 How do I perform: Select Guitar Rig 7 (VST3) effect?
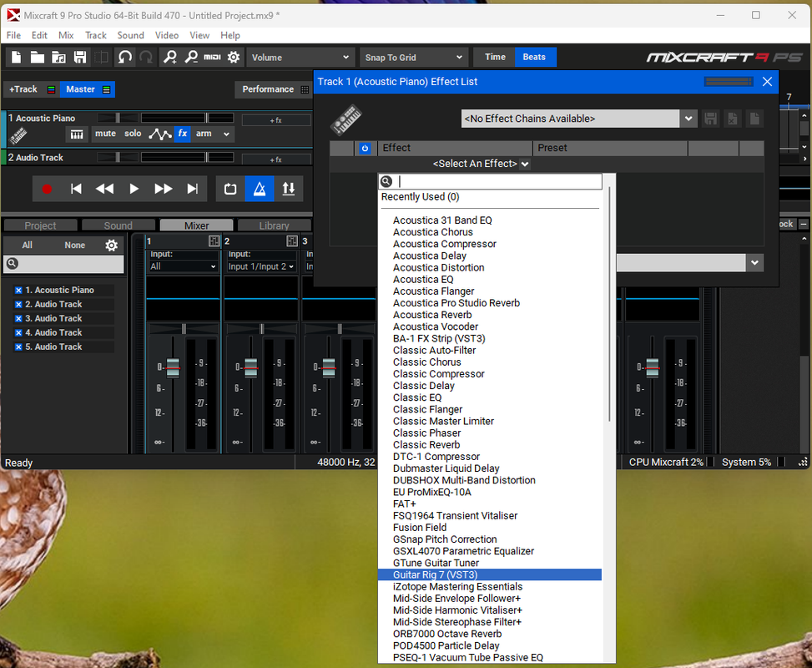(x=489, y=574)
